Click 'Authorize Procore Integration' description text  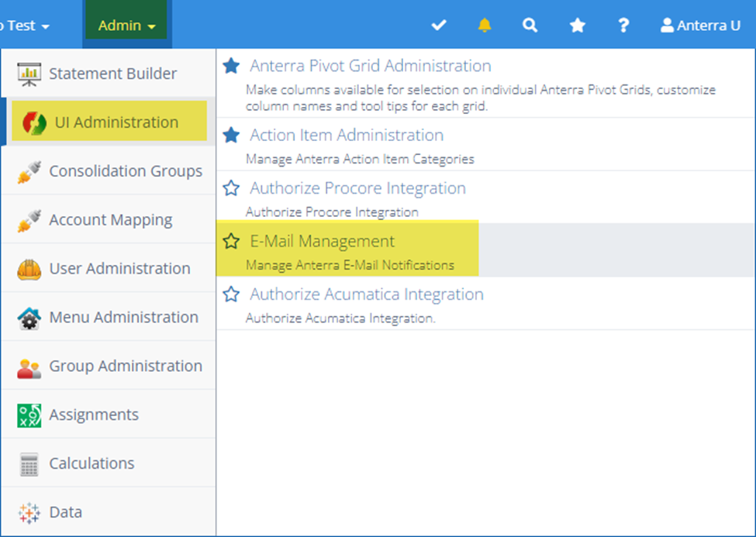click(332, 212)
